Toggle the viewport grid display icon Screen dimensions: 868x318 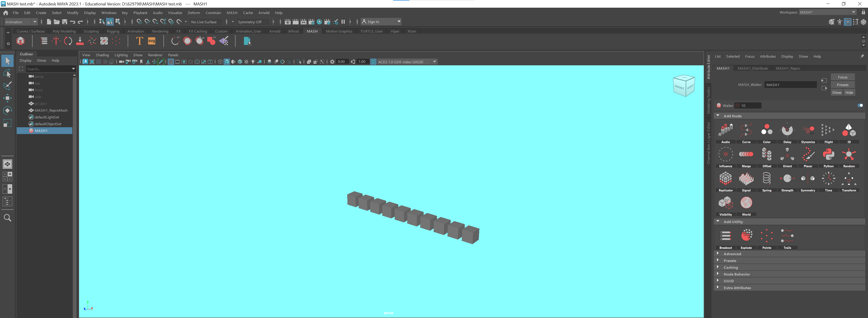click(170, 62)
